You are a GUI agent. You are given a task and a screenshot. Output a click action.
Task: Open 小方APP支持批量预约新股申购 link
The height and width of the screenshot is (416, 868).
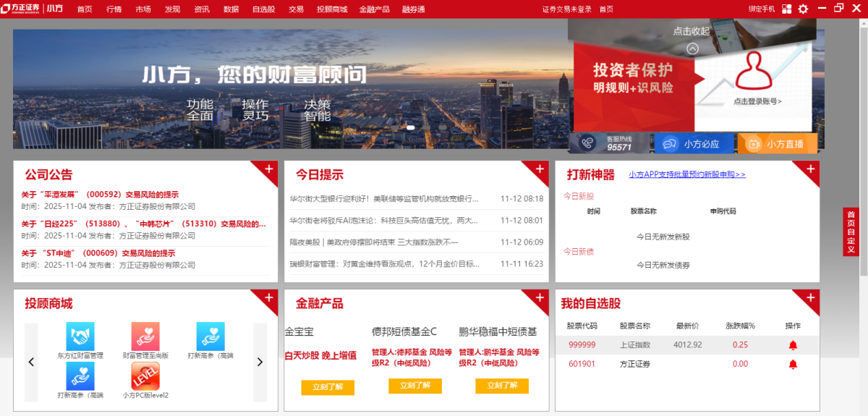tap(686, 174)
